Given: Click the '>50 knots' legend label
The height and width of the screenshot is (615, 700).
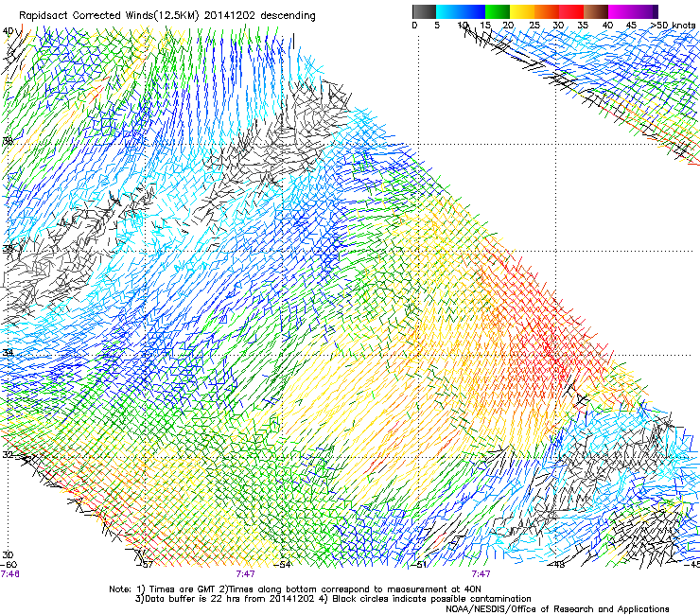Looking at the screenshot, I should pos(673,25).
